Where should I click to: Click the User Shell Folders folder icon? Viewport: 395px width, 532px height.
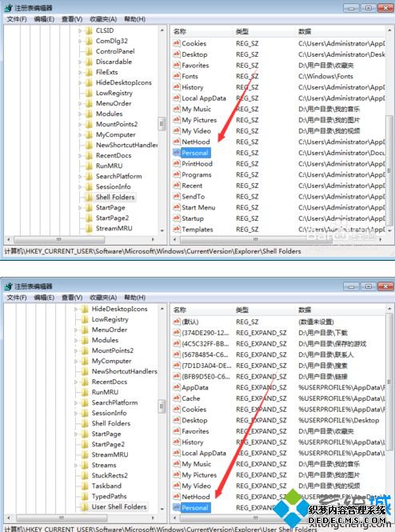(x=85, y=507)
